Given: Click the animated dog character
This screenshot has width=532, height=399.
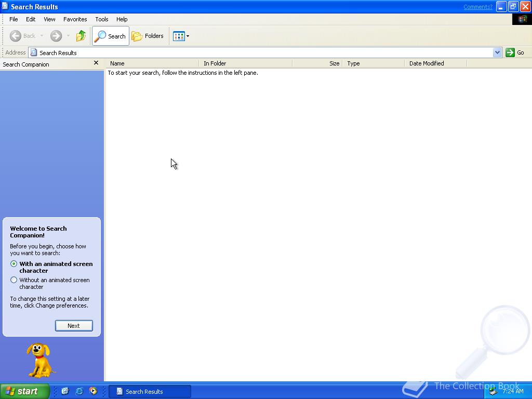Looking at the screenshot, I should (x=41, y=361).
